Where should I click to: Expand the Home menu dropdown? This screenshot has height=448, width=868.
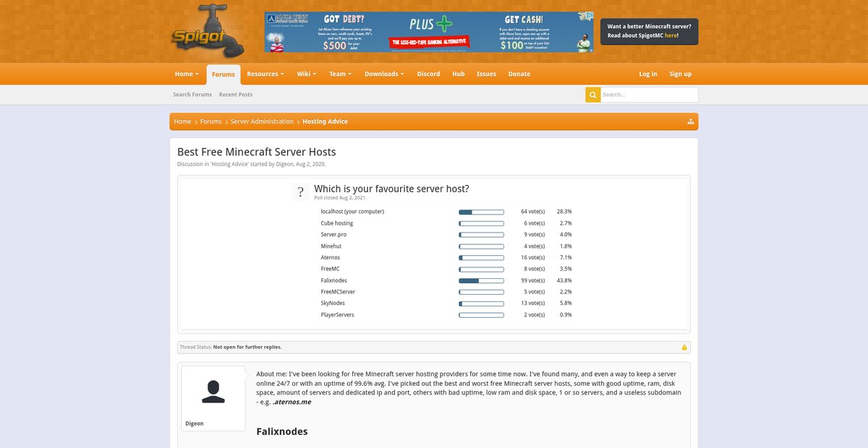pos(187,74)
